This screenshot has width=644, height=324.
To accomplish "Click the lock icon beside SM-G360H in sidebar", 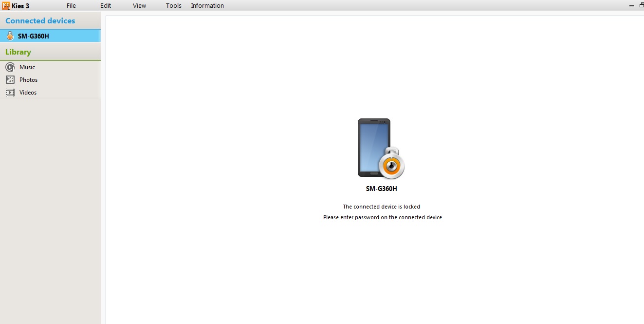I will point(10,36).
